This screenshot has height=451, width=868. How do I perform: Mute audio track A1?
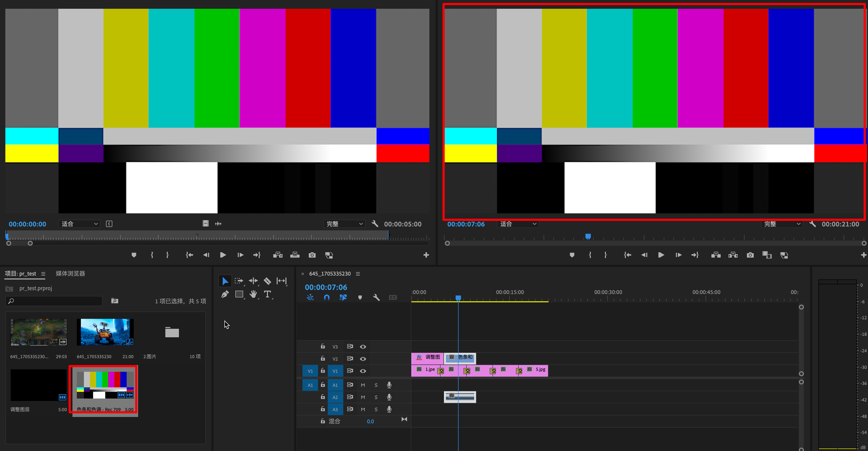tap(363, 385)
